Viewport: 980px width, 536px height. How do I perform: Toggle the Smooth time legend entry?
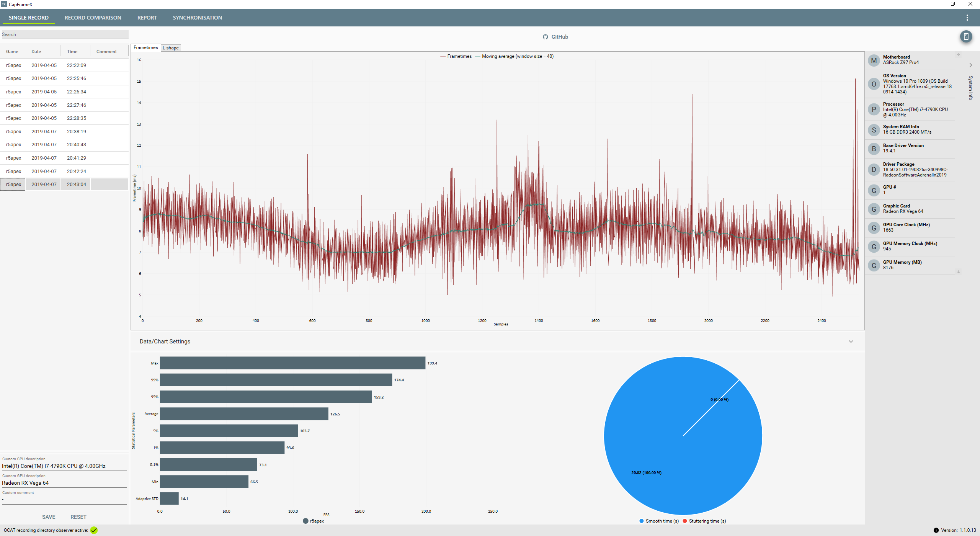click(642, 521)
